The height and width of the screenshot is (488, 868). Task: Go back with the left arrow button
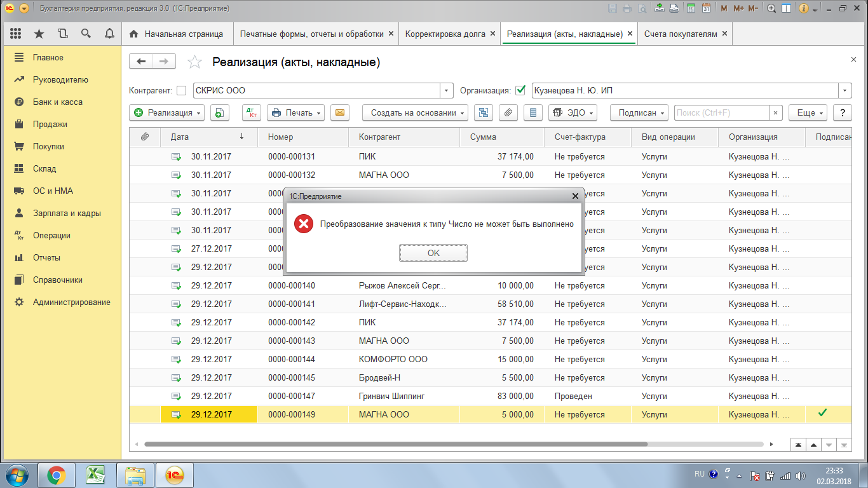pyautogui.click(x=141, y=61)
